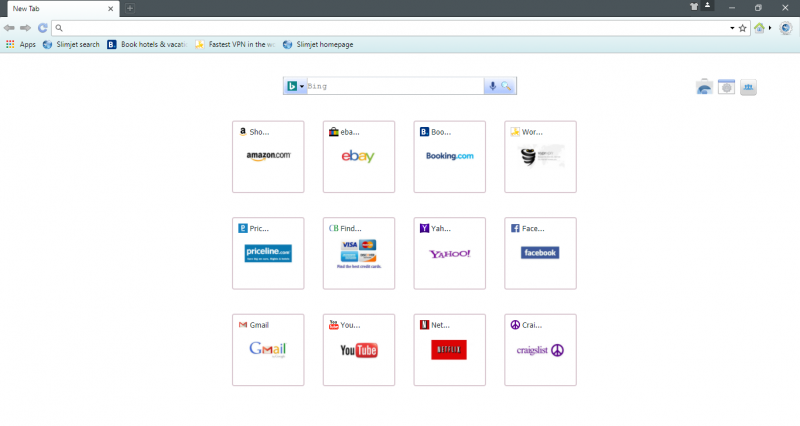Click the magnifier search button

(x=506, y=86)
